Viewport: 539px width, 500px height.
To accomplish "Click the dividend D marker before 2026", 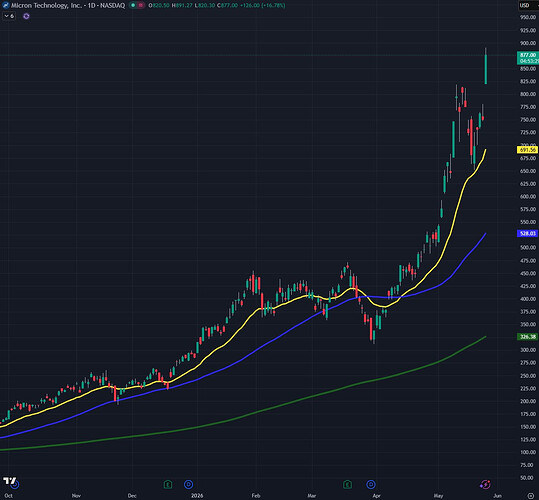I will pos(188,485).
